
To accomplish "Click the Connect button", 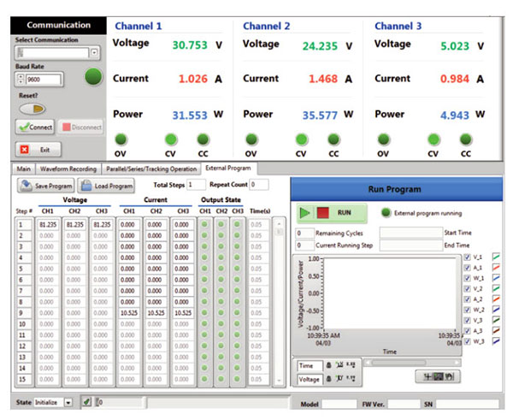I will pyautogui.click(x=35, y=127).
